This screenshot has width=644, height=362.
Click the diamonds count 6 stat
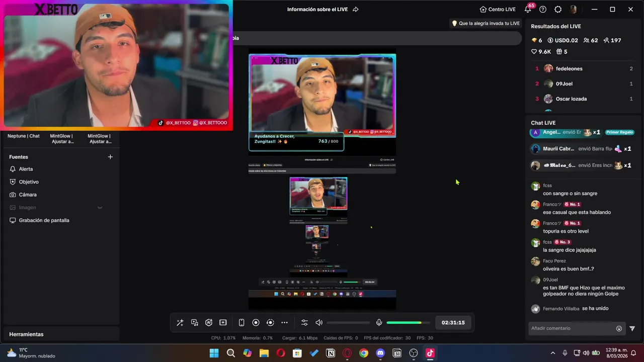pos(537,40)
